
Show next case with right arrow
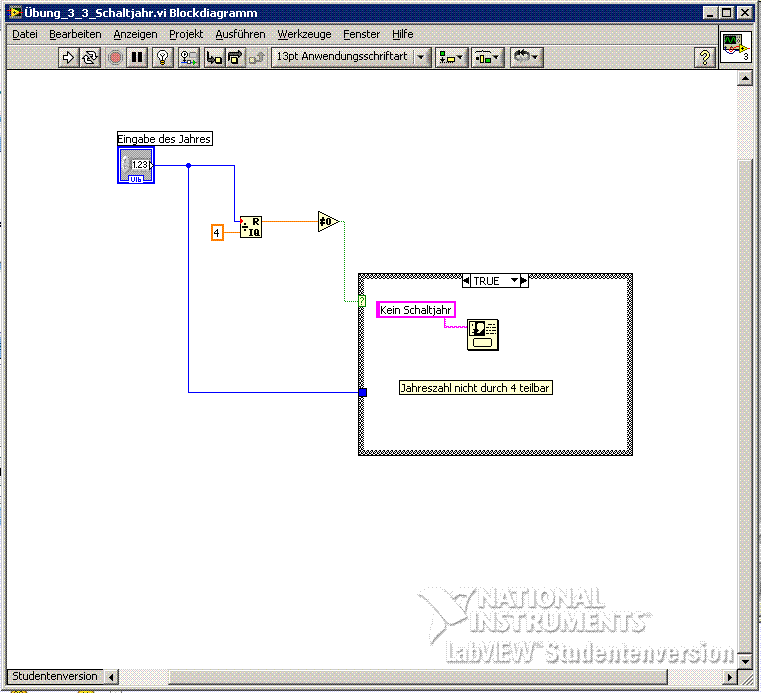click(x=524, y=280)
